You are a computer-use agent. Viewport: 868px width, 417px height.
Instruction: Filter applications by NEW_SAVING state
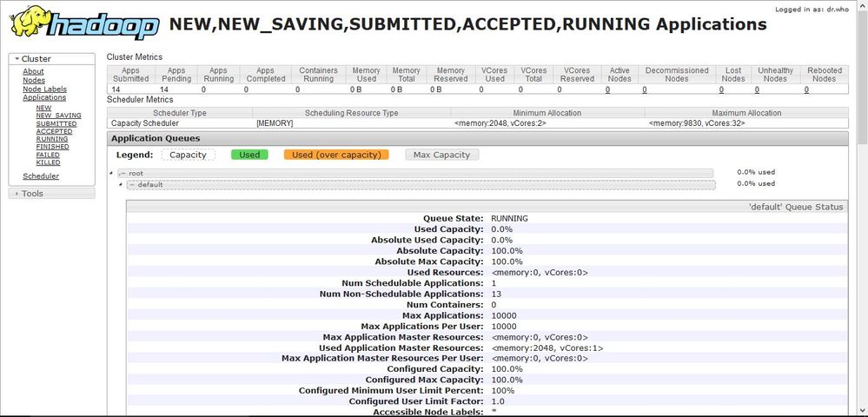tap(59, 116)
